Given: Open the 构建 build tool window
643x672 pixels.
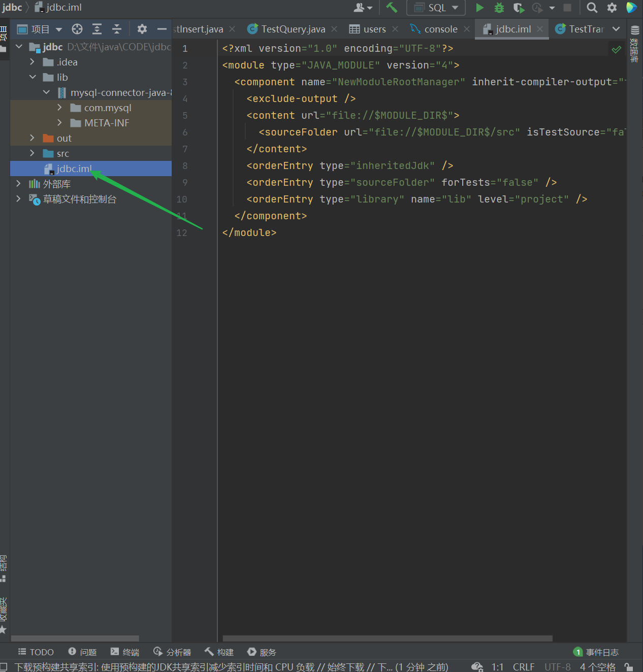Looking at the screenshot, I should click(219, 652).
